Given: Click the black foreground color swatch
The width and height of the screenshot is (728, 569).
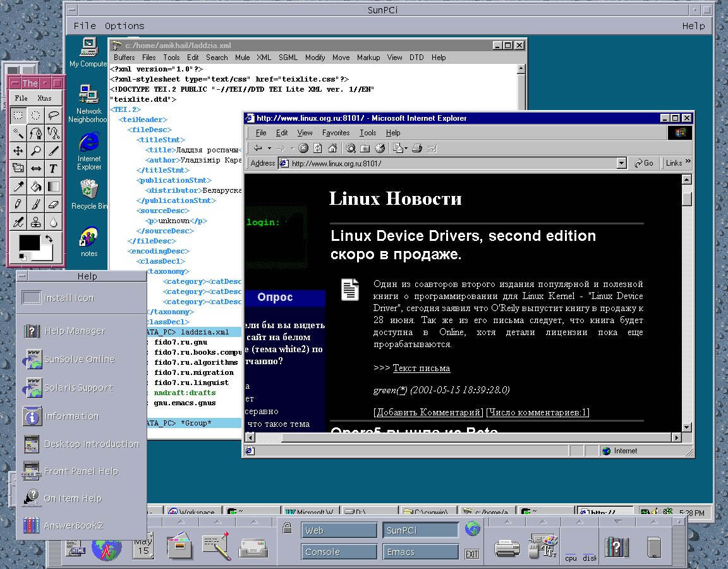Looking at the screenshot, I should pyautogui.click(x=29, y=242).
